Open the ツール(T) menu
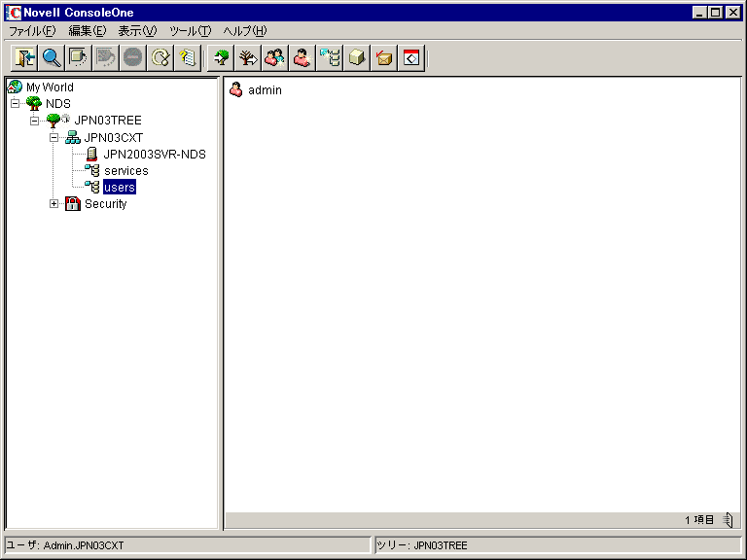This screenshot has width=747, height=560. pyautogui.click(x=190, y=31)
